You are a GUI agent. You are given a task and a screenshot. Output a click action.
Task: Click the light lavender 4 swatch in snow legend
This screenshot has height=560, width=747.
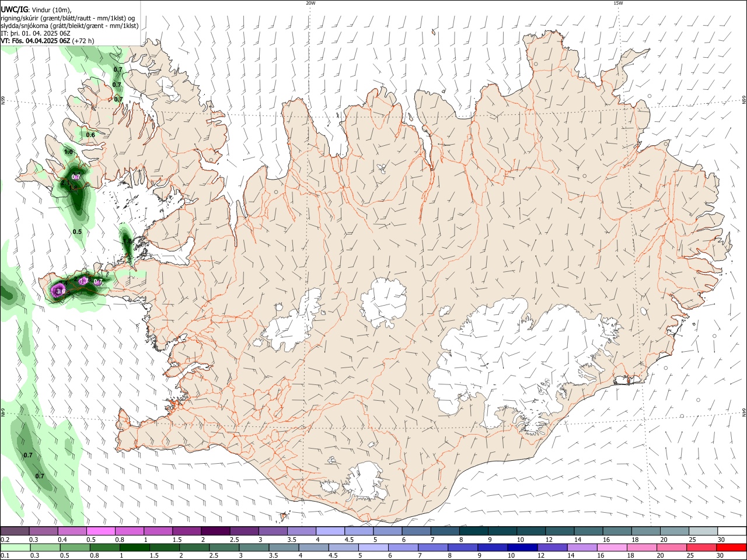coord(330,531)
